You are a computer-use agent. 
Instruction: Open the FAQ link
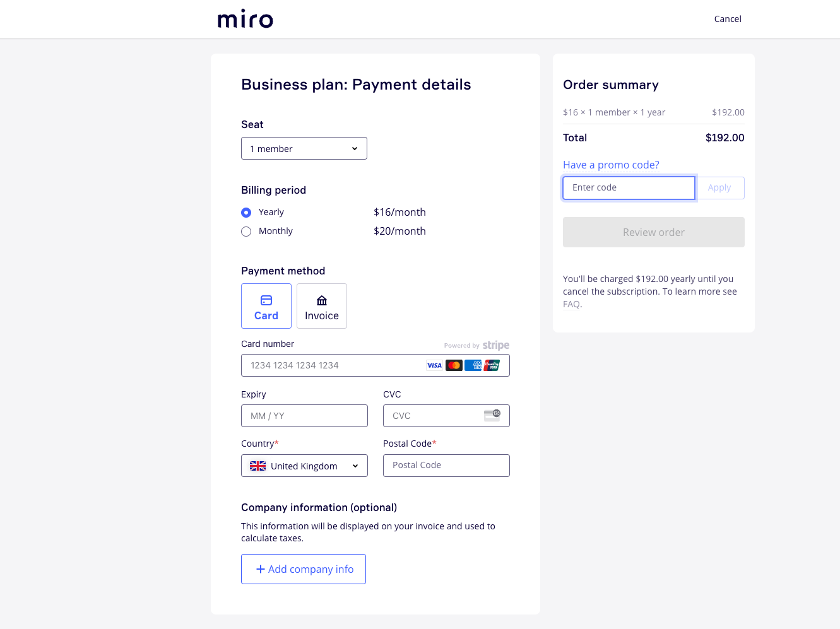coord(571,303)
